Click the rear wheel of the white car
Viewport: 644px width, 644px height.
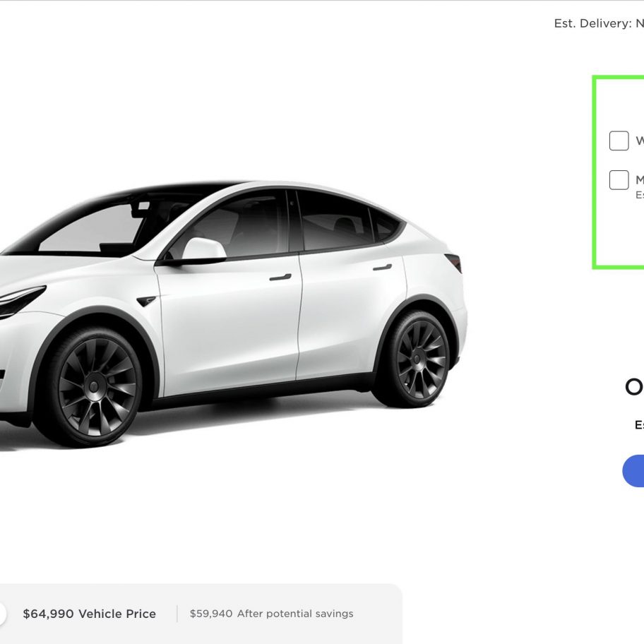418,360
